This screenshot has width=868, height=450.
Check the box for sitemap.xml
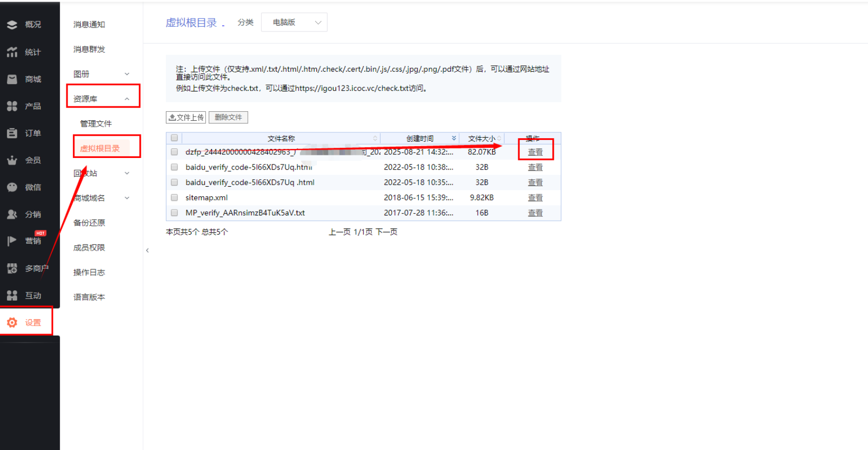click(x=174, y=197)
